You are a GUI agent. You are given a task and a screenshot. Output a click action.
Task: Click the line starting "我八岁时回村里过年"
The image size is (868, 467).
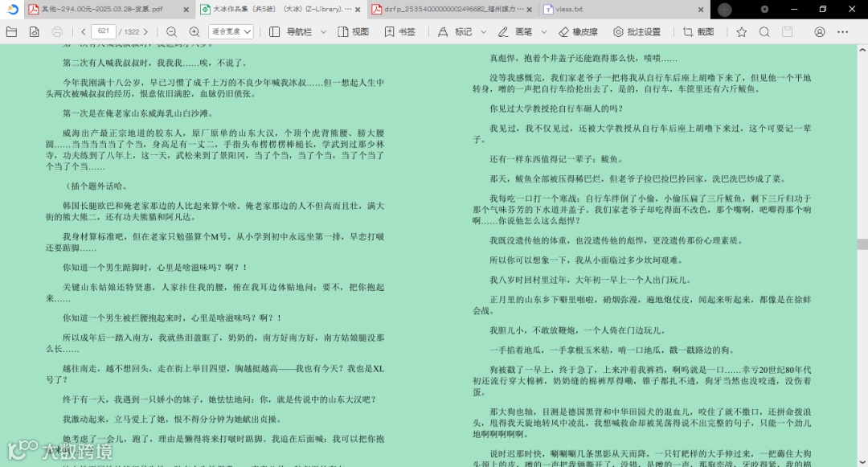(x=591, y=280)
